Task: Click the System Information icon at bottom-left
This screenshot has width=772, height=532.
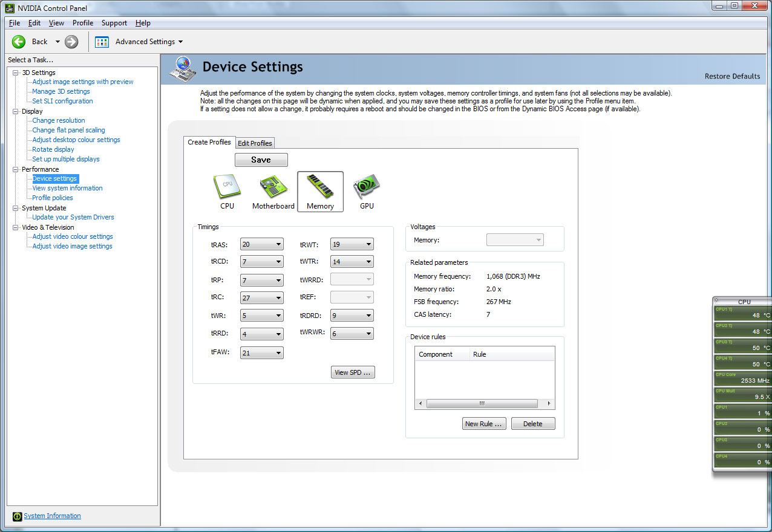Action: pos(17,516)
